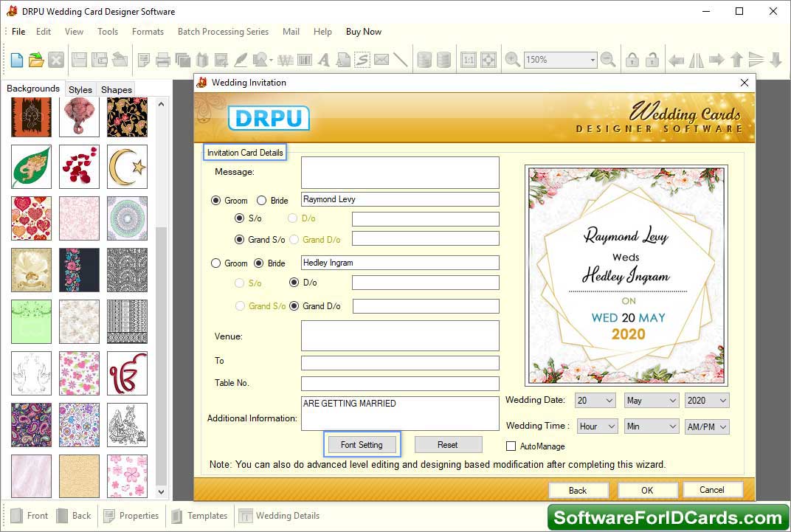Image resolution: width=791 pixels, height=532 pixels.
Task: Click the Cancel button
Action: pos(712,490)
